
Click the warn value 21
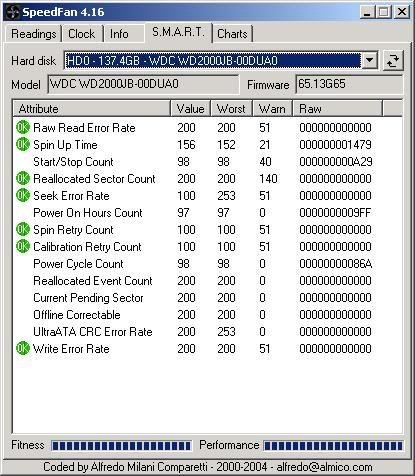(265, 145)
